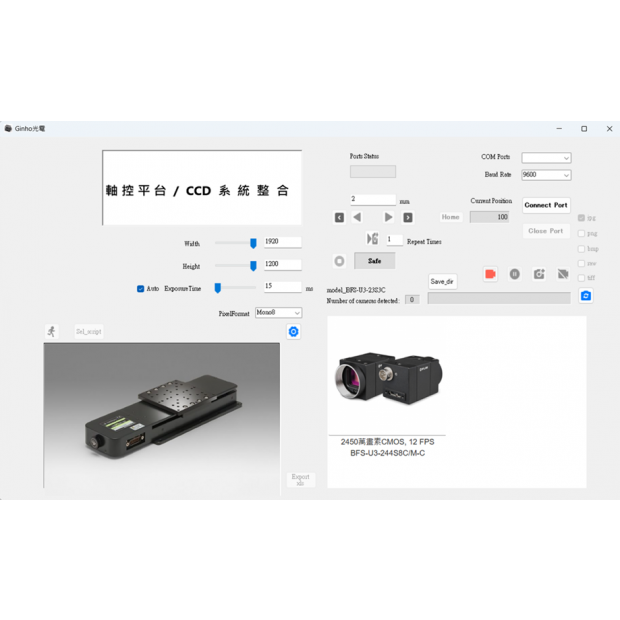The width and height of the screenshot is (620, 620).
Task: Click the Safe button
Action: [x=375, y=261]
